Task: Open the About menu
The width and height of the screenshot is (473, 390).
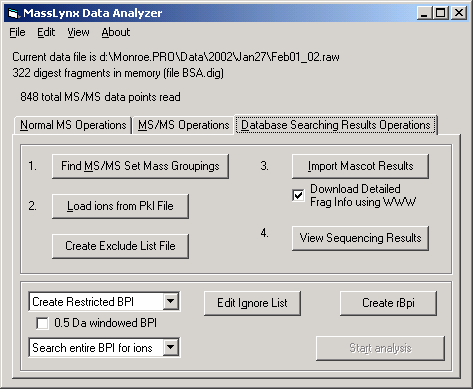Action: point(116,33)
